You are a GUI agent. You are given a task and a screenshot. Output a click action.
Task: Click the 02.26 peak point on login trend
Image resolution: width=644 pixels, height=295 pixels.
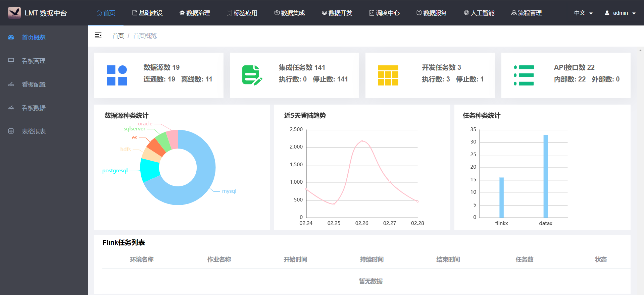pyautogui.click(x=362, y=141)
